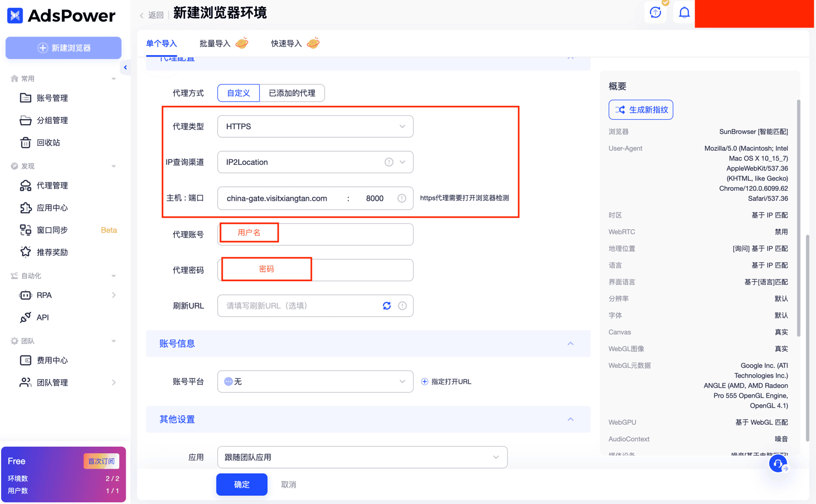
Task: Click 指定打开URL link
Action: click(x=446, y=382)
